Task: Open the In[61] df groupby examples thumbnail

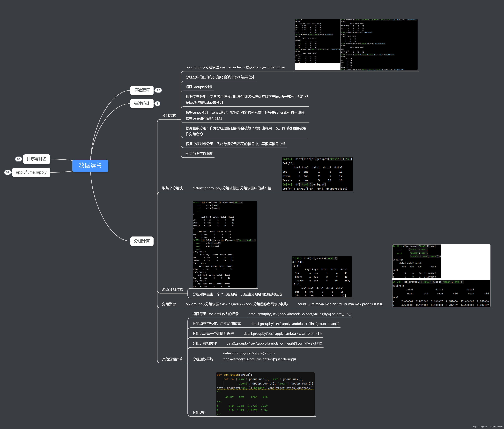Action: coord(317,41)
